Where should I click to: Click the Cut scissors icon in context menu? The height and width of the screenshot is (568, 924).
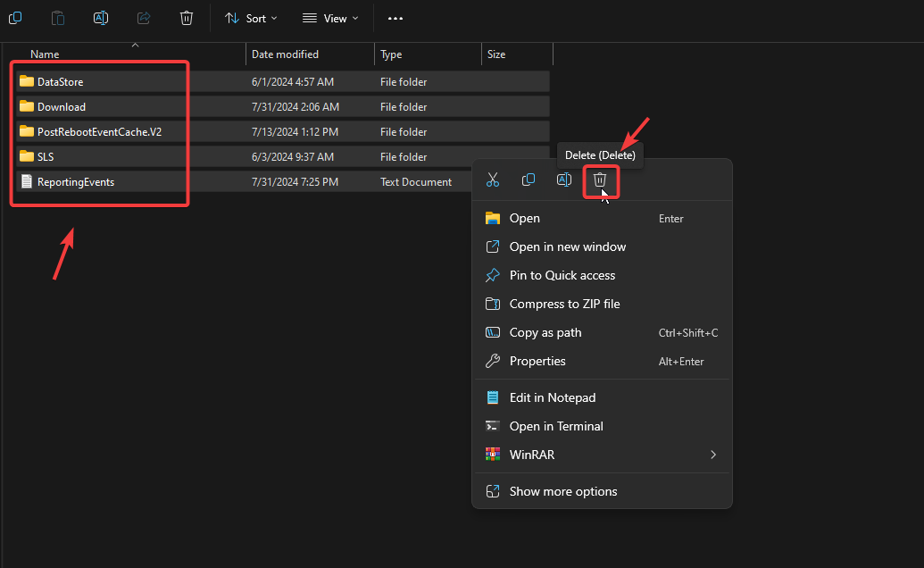(x=493, y=180)
